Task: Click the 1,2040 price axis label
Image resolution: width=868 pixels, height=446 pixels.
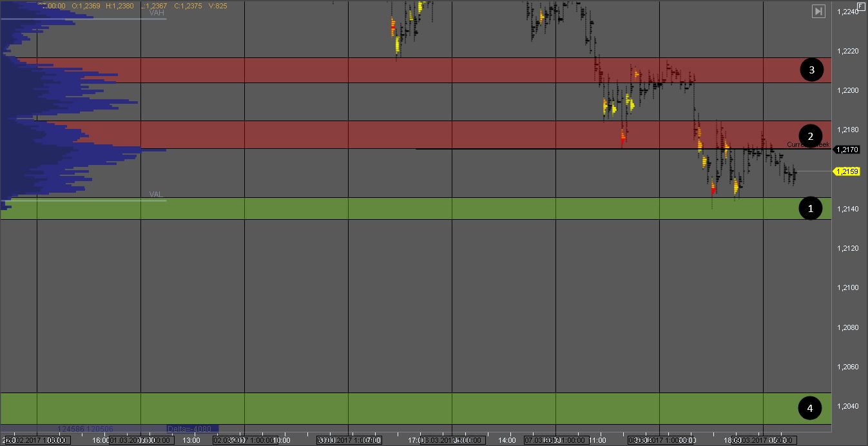Action: [848, 406]
